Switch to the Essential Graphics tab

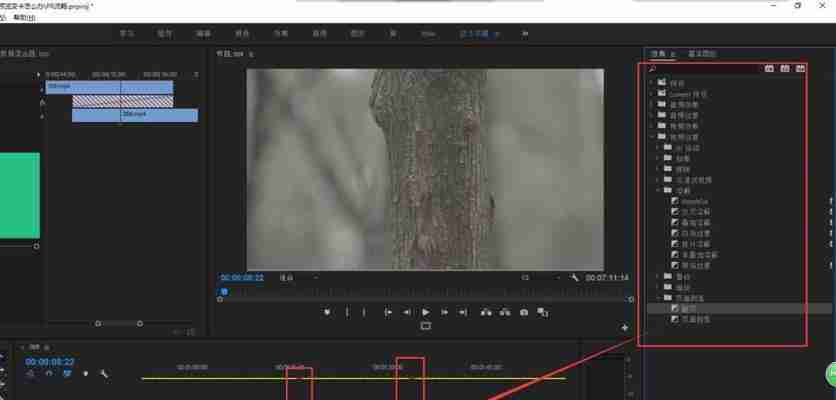pos(703,53)
